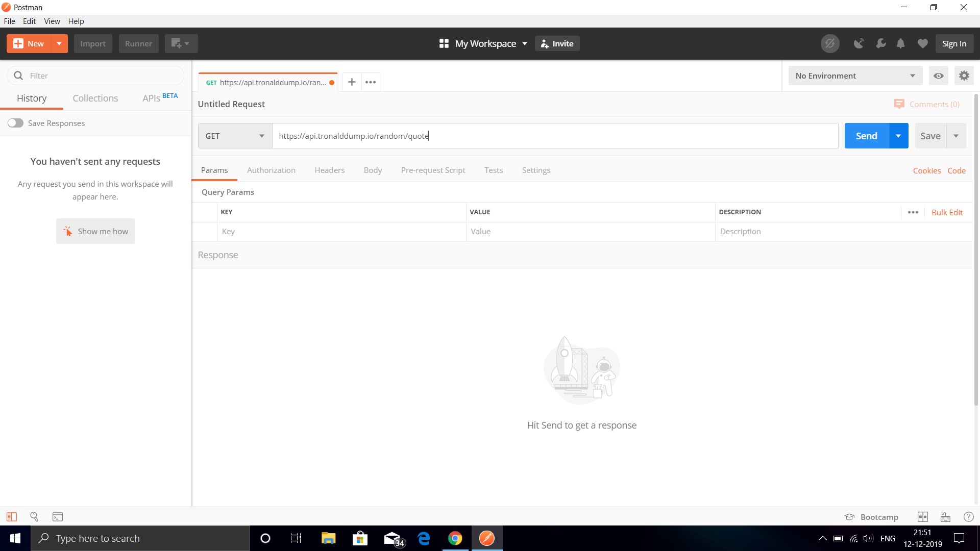Image resolution: width=980 pixels, height=551 pixels.
Task: Switch to the Headers tab
Action: [329, 170]
